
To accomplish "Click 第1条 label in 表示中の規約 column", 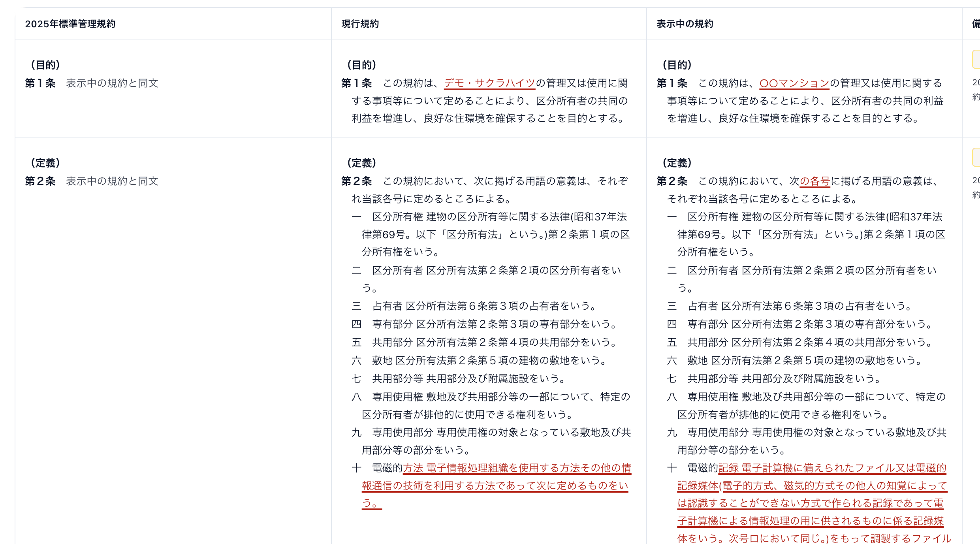I will (x=672, y=83).
